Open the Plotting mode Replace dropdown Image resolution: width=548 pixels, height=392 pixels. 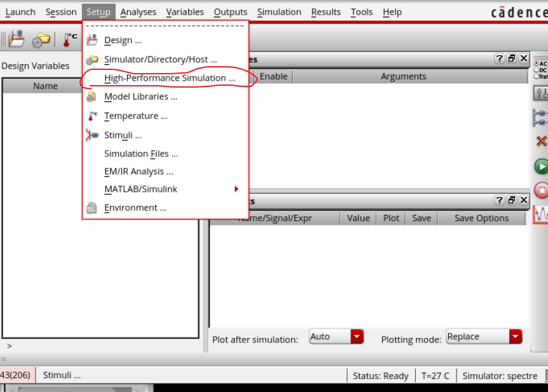(484, 337)
